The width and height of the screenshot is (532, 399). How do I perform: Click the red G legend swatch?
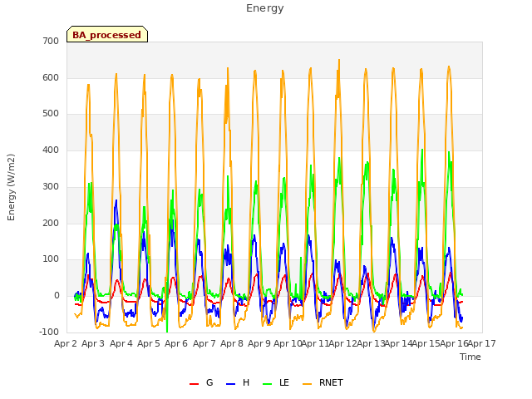(x=194, y=384)
